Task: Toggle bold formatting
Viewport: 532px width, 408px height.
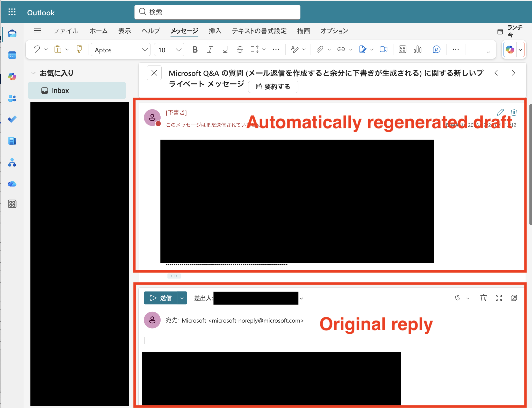Action: click(x=195, y=49)
